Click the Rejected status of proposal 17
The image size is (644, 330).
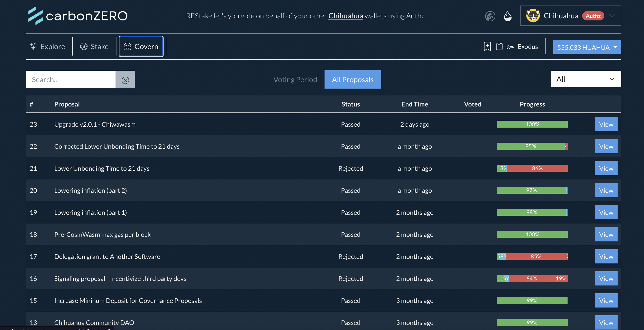[350, 257]
